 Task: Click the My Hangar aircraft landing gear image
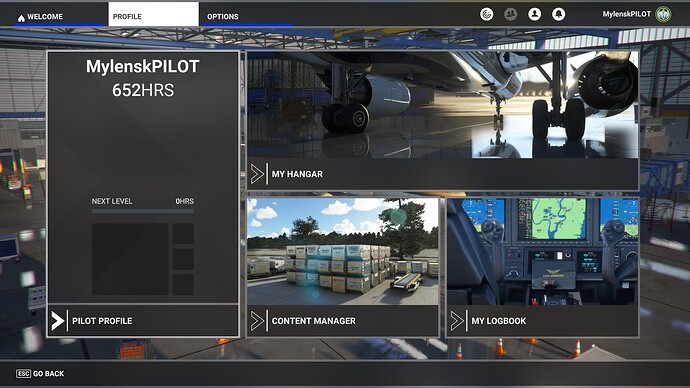(x=443, y=105)
